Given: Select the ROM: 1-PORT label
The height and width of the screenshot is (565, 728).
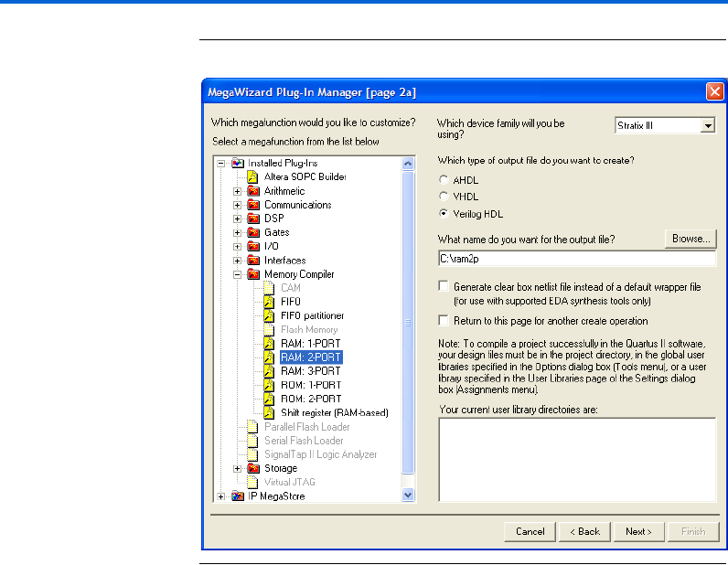Looking at the screenshot, I should [x=311, y=385].
